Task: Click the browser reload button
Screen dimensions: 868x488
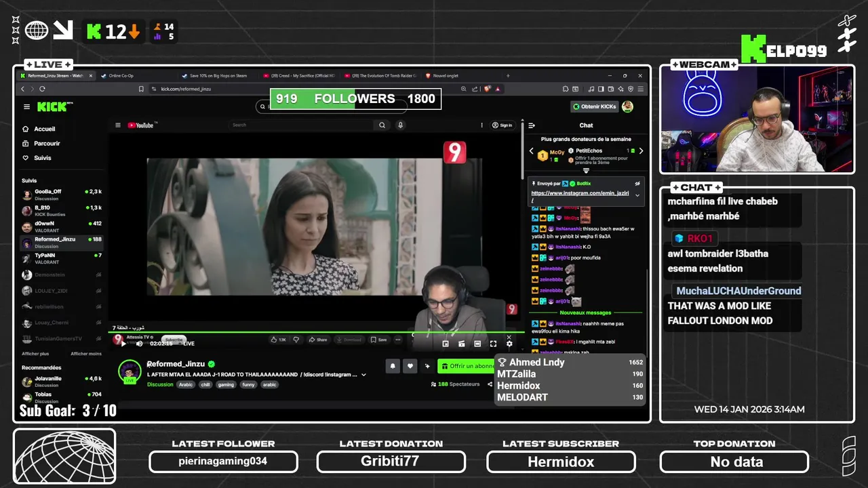Action: [42, 89]
